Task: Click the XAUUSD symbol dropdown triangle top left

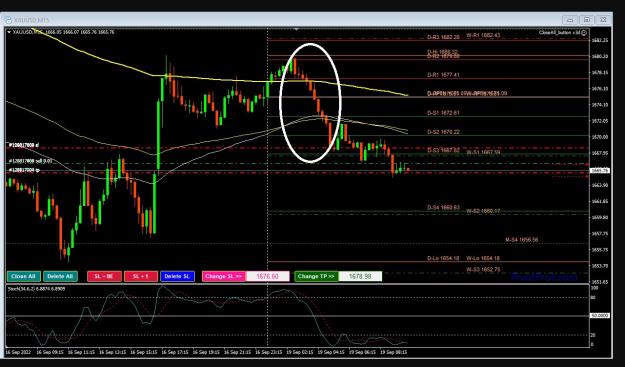Action: click(9, 32)
